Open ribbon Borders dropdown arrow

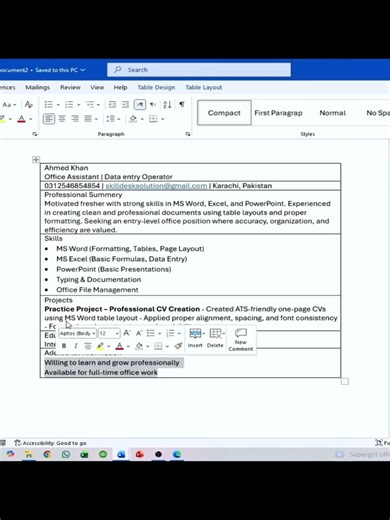tap(163, 119)
